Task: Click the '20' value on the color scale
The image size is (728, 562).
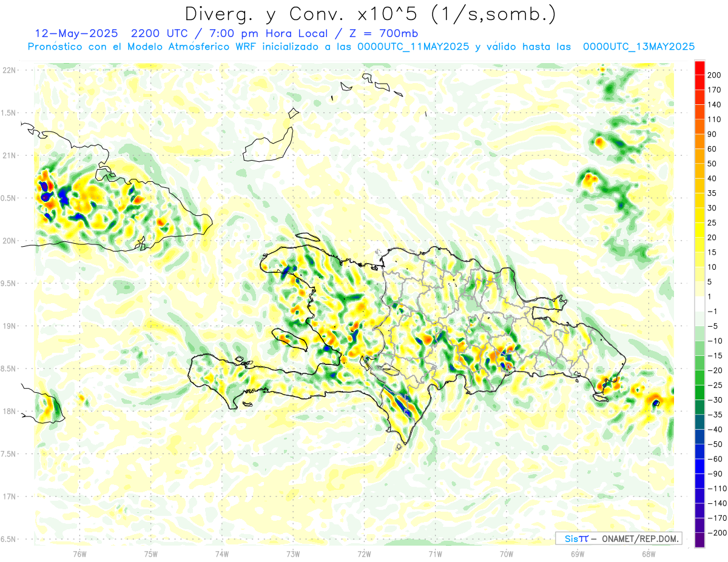Action: click(x=712, y=238)
